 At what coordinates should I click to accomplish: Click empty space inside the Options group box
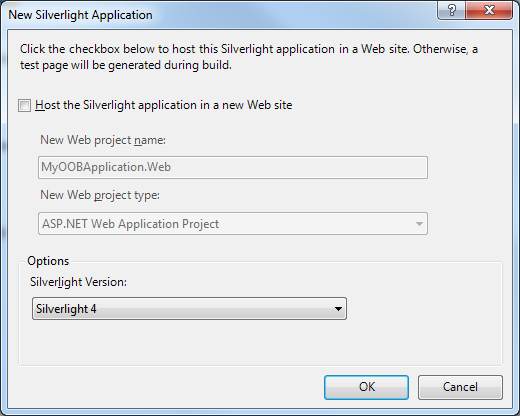coord(260,343)
